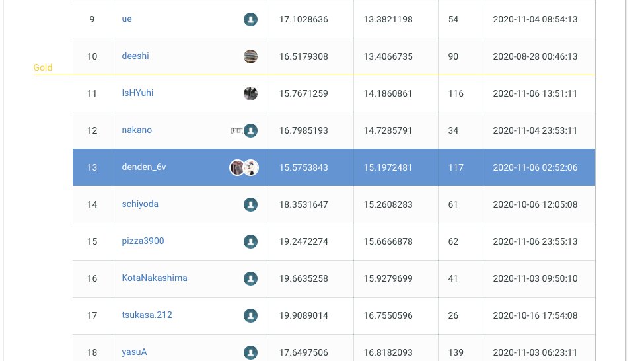Select score 15.6666878 in pizza3900's row

click(388, 241)
